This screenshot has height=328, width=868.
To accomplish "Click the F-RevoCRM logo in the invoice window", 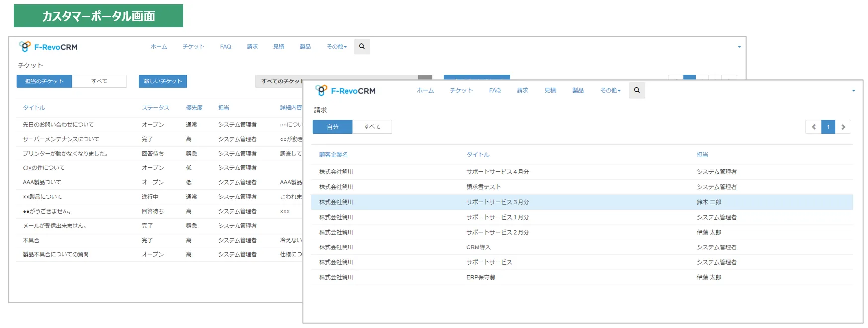I will point(346,91).
